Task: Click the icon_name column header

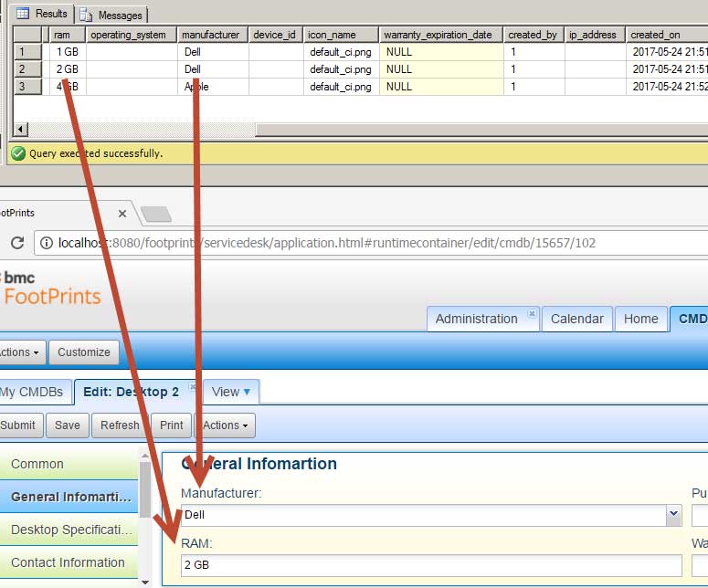Action: (341, 35)
